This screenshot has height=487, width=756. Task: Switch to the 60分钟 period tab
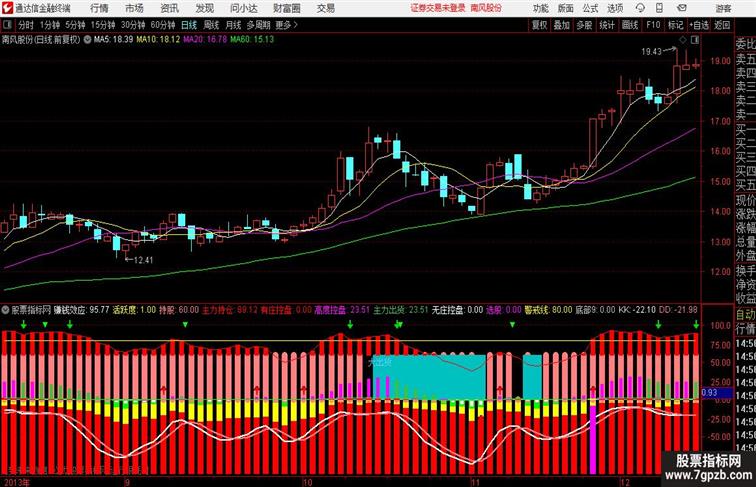(163, 25)
